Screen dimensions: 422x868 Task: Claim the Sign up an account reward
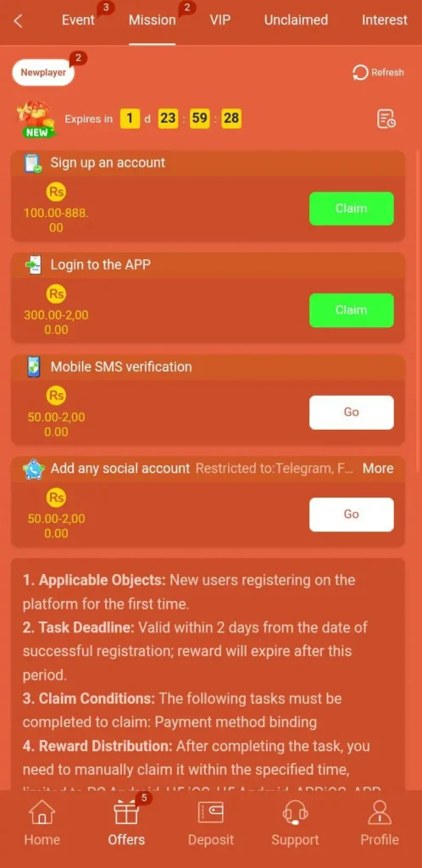pos(351,209)
